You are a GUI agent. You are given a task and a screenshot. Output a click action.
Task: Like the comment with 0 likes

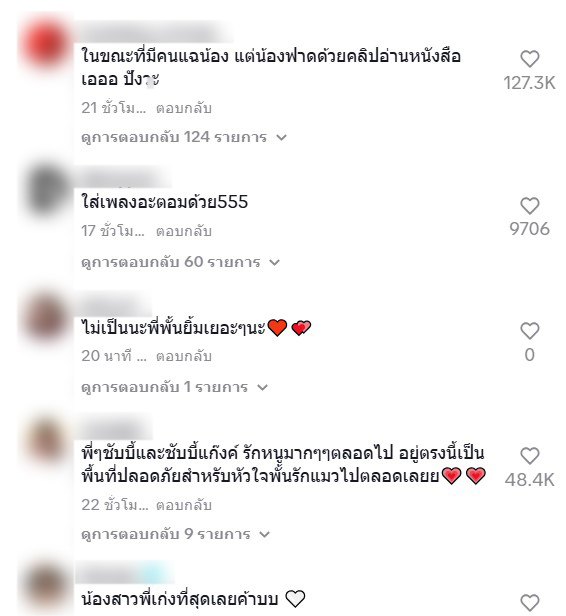[529, 331]
